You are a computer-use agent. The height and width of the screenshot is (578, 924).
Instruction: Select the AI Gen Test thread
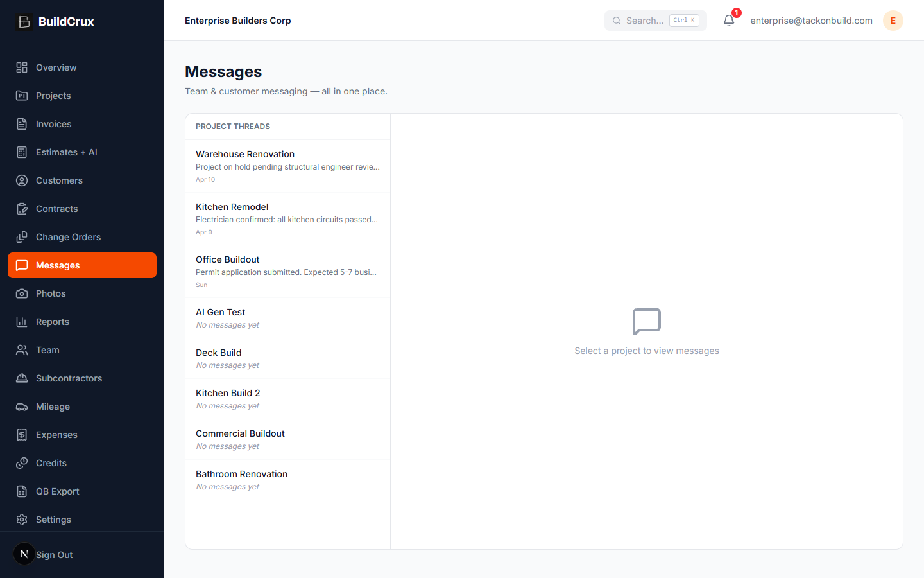287,318
